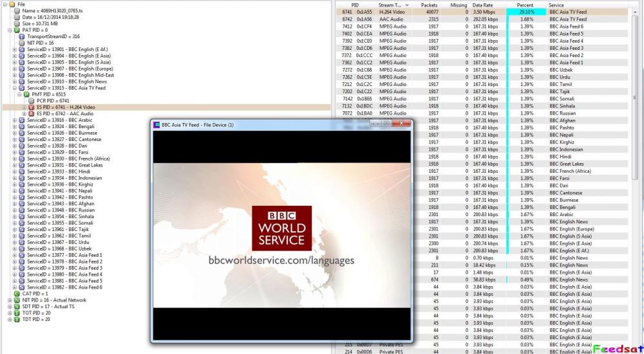Select ServiceID 13927 BBC Cantonese
This screenshot has width=644, height=354.
[64, 139]
